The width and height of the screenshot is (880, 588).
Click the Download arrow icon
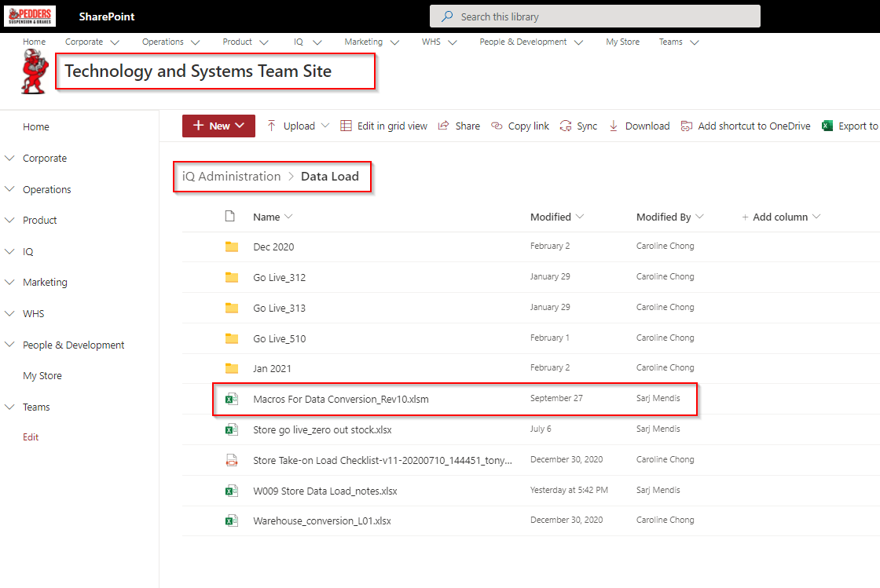point(614,126)
